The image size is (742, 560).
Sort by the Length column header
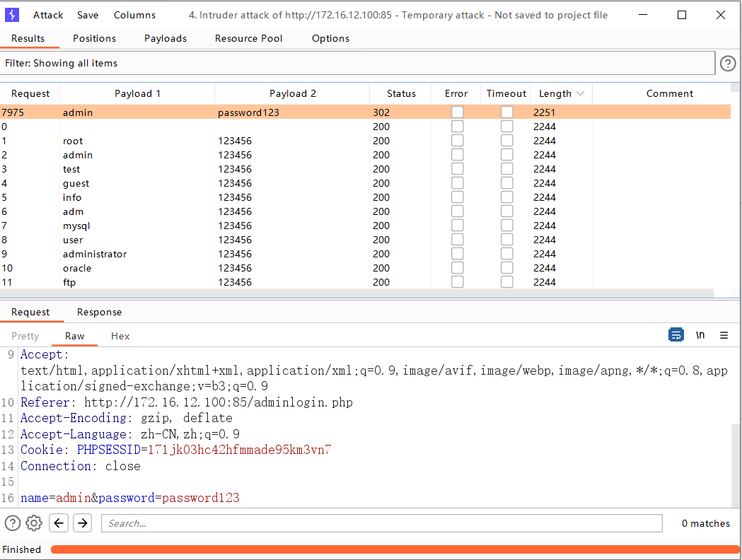pos(561,93)
